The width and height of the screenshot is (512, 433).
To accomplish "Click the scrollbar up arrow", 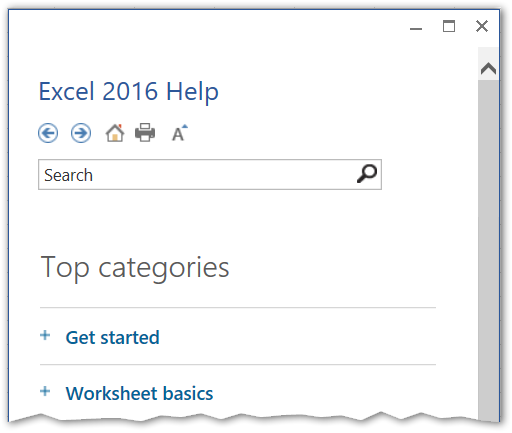I will (x=488, y=68).
